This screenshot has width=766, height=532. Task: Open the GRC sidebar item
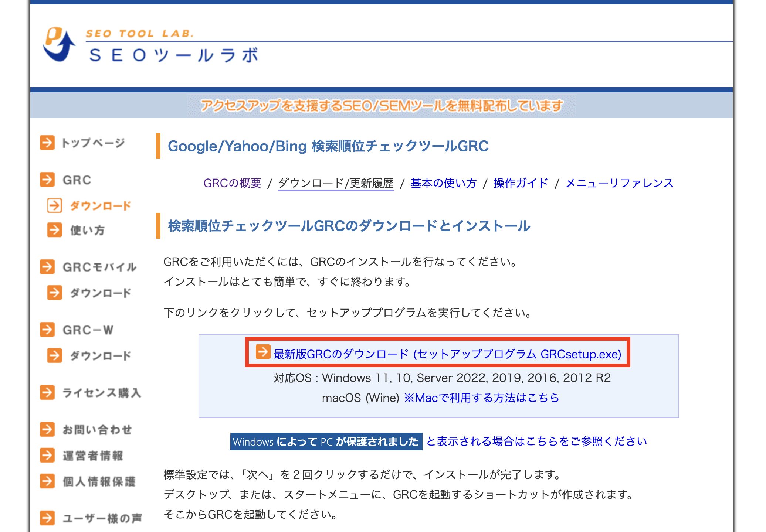click(x=77, y=180)
